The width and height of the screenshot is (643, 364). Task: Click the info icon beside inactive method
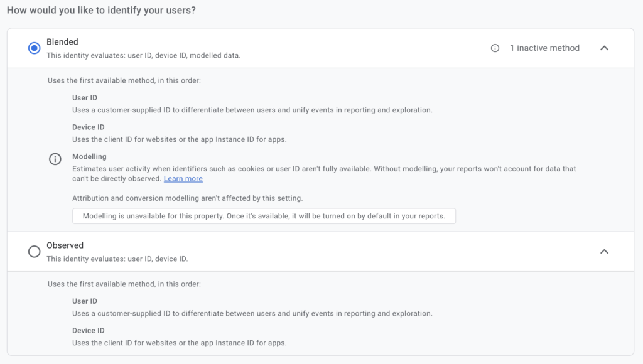point(495,48)
